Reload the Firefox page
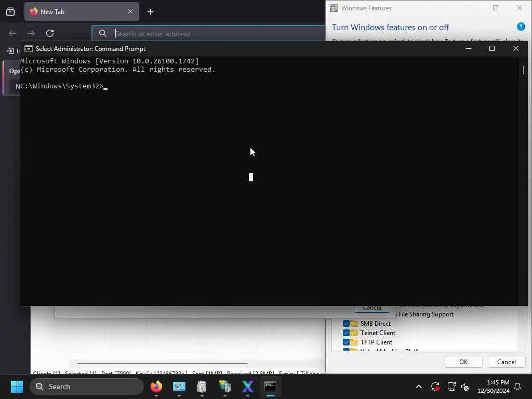The image size is (532, 399). [50, 33]
